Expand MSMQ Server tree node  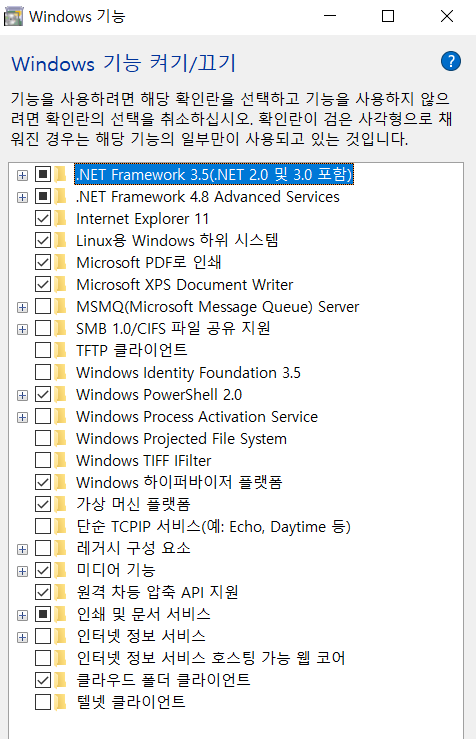tap(22, 307)
